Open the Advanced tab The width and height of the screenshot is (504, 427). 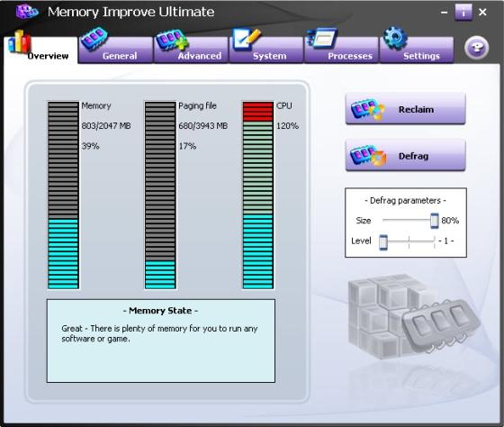191,50
